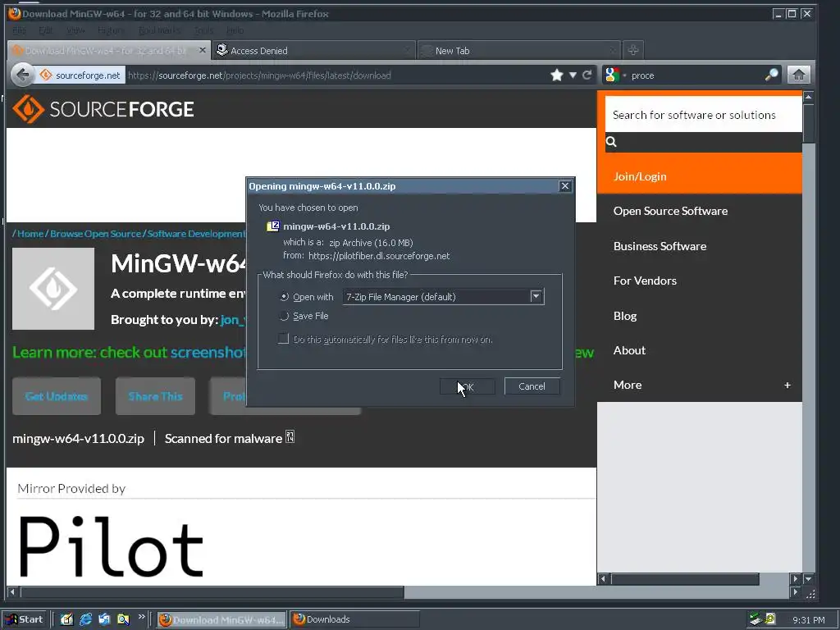Open the About sidebar link
The width and height of the screenshot is (840, 630).
[629, 350]
